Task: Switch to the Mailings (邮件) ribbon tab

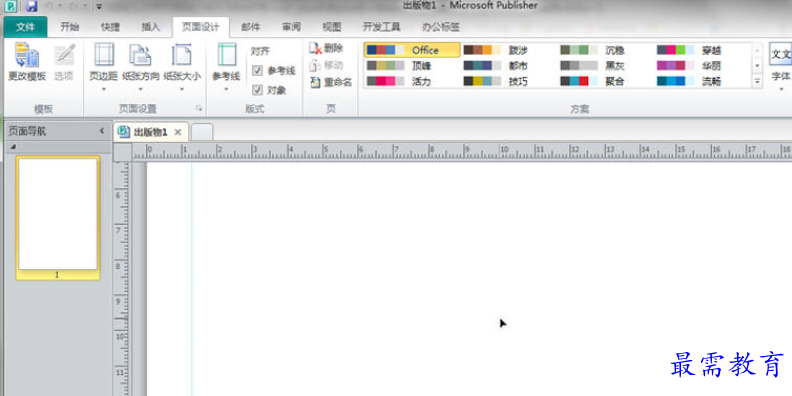Action: 251,27
